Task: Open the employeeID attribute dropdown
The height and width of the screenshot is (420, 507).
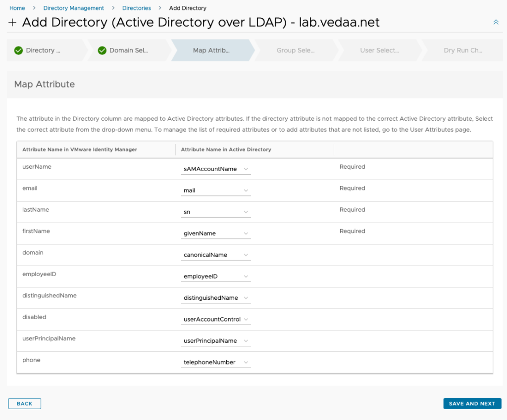Action: 216,276
